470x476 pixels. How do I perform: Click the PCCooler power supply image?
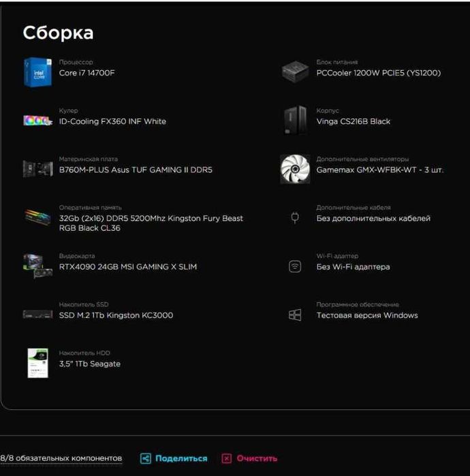(x=295, y=72)
